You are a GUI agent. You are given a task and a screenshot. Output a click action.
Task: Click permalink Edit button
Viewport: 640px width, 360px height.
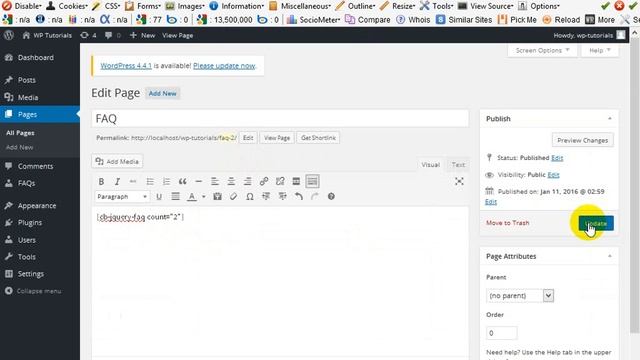248,138
